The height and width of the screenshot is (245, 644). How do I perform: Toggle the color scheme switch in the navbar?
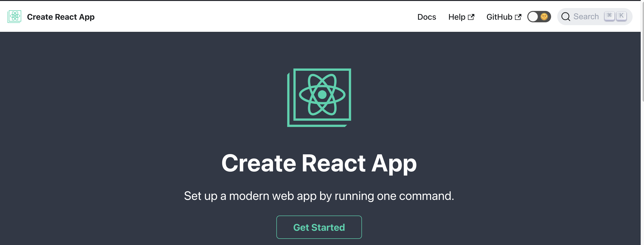pos(539,16)
